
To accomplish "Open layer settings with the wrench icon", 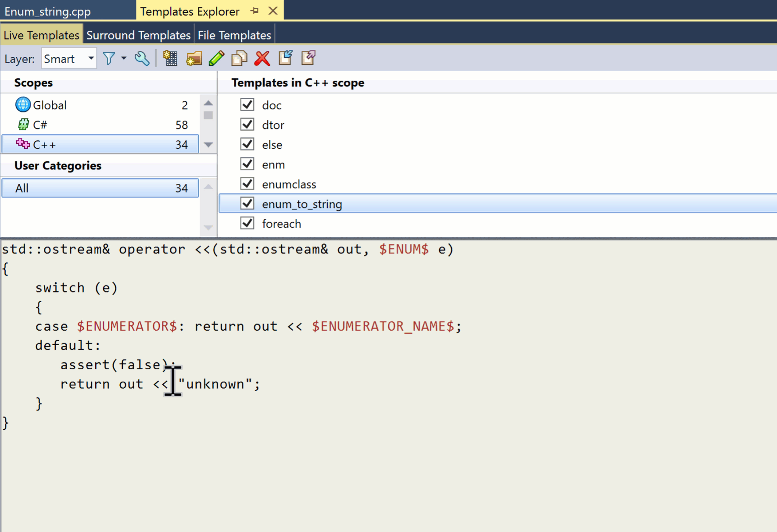I will point(142,58).
